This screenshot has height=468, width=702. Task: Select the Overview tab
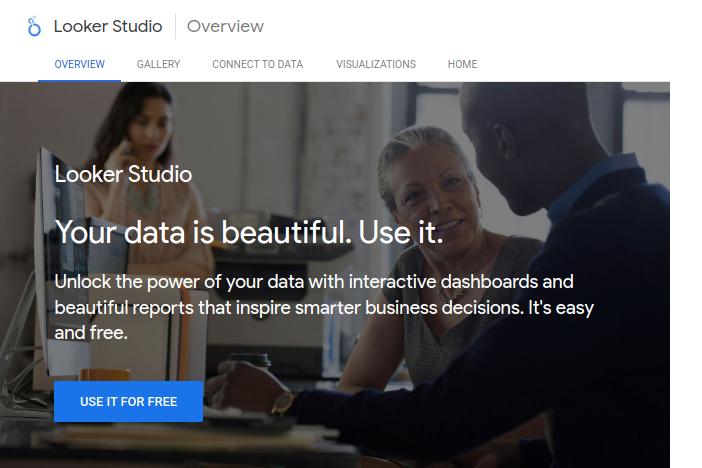click(79, 64)
